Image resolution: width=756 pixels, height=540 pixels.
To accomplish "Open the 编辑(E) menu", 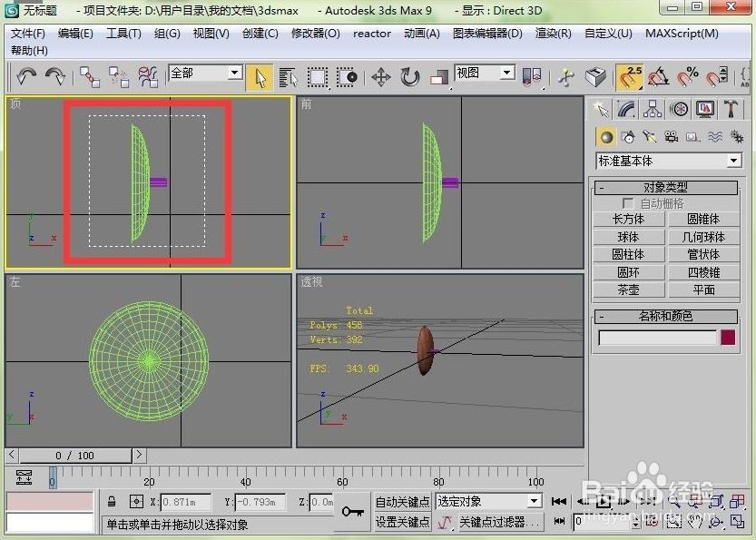I will click(75, 34).
